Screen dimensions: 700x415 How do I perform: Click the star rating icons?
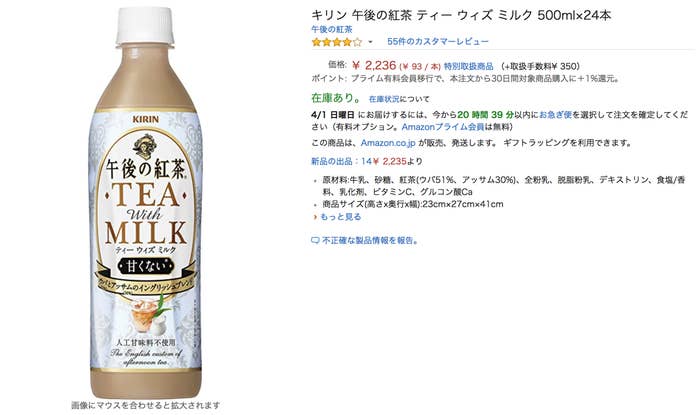point(337,42)
